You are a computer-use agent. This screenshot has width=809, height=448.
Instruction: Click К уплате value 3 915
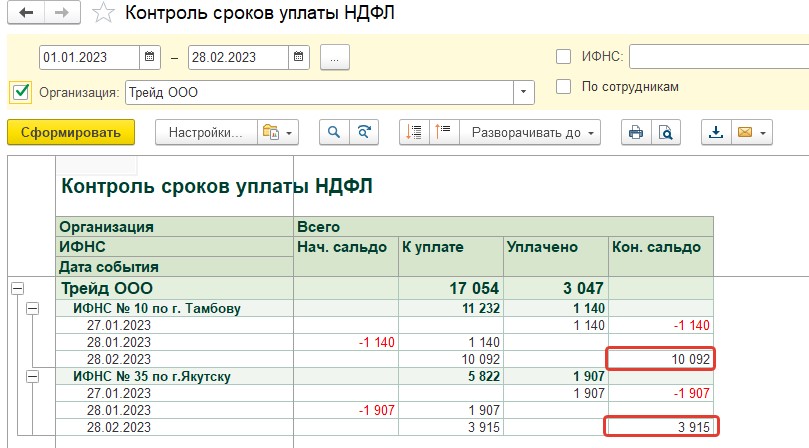point(484,428)
